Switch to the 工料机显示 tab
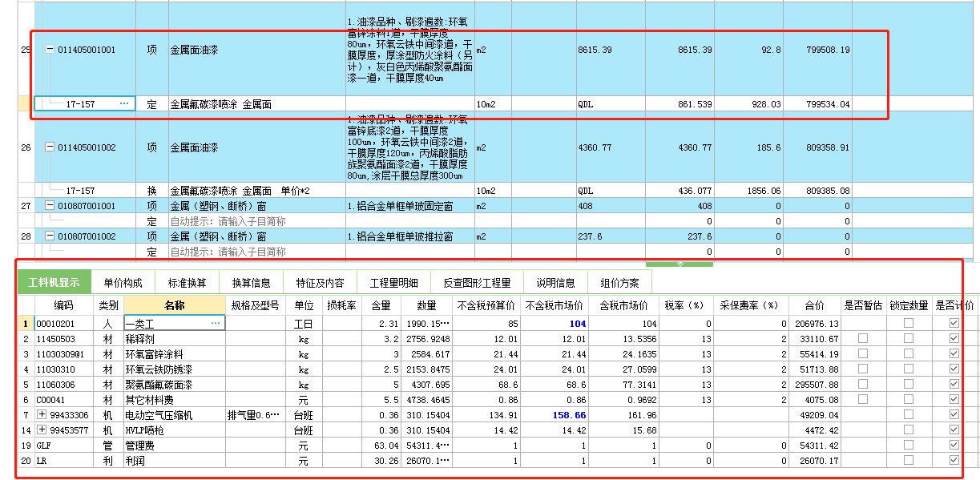Viewport: 980px width, 480px height. [54, 283]
